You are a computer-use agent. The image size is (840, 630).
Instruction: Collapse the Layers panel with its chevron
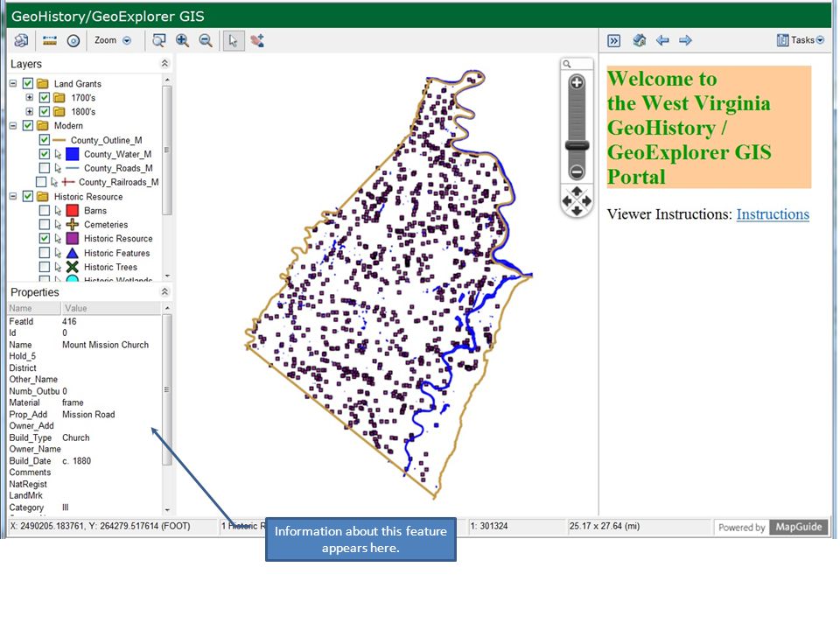pyautogui.click(x=164, y=64)
